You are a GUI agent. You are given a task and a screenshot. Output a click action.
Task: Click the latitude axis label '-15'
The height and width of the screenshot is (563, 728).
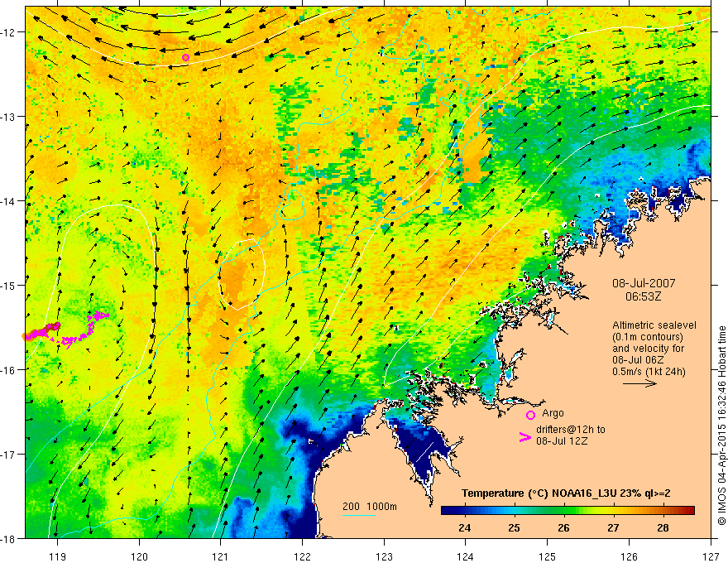coord(8,285)
